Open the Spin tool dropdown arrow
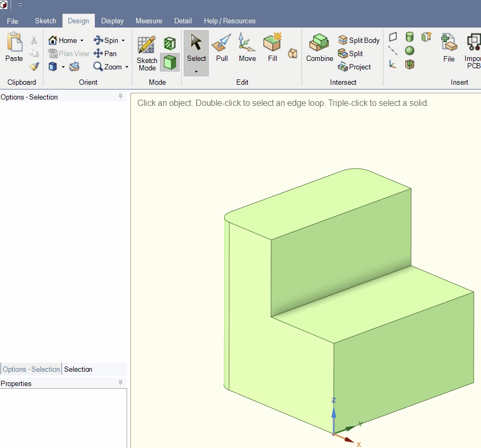 point(123,40)
